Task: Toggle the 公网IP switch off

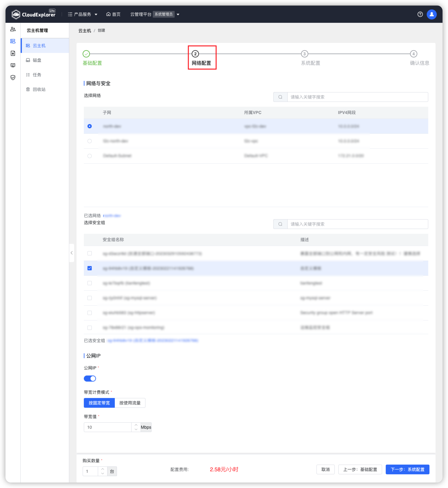Action: coord(90,379)
